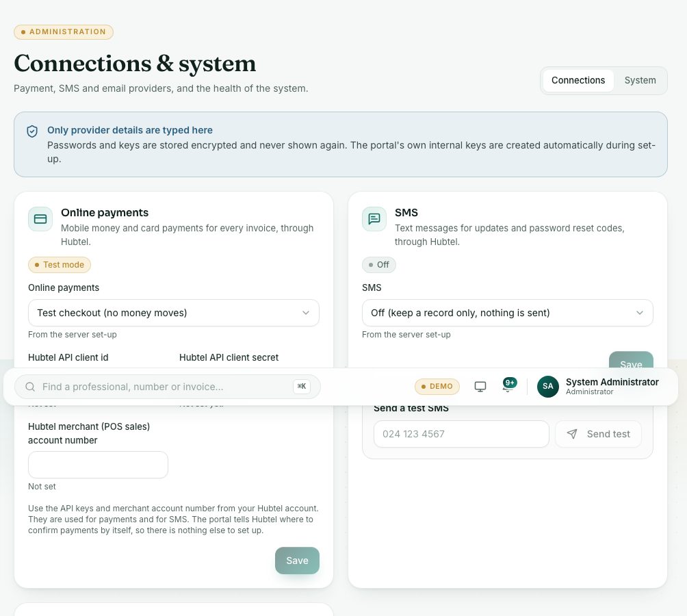Save the SMS settings
Image resolution: width=687 pixels, height=616 pixels.
click(x=631, y=360)
